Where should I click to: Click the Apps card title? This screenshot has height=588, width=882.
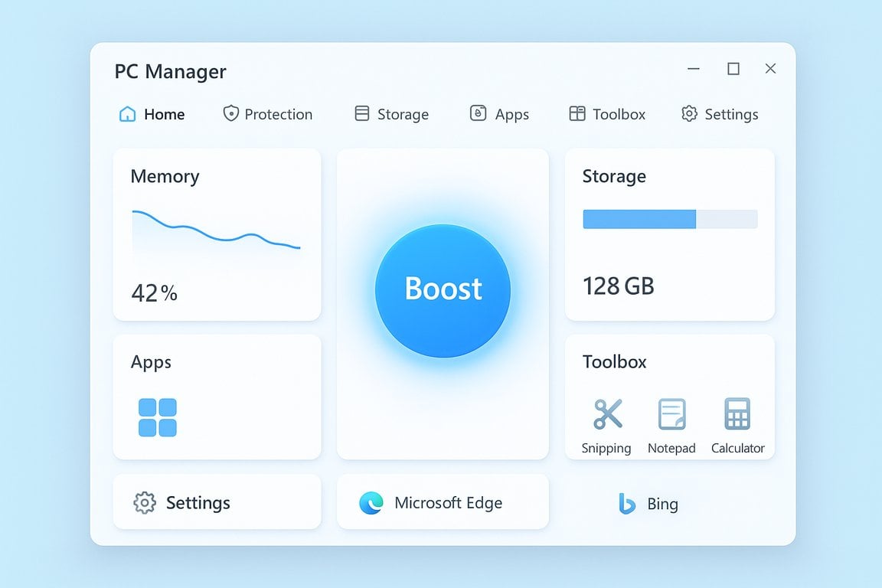click(x=151, y=362)
